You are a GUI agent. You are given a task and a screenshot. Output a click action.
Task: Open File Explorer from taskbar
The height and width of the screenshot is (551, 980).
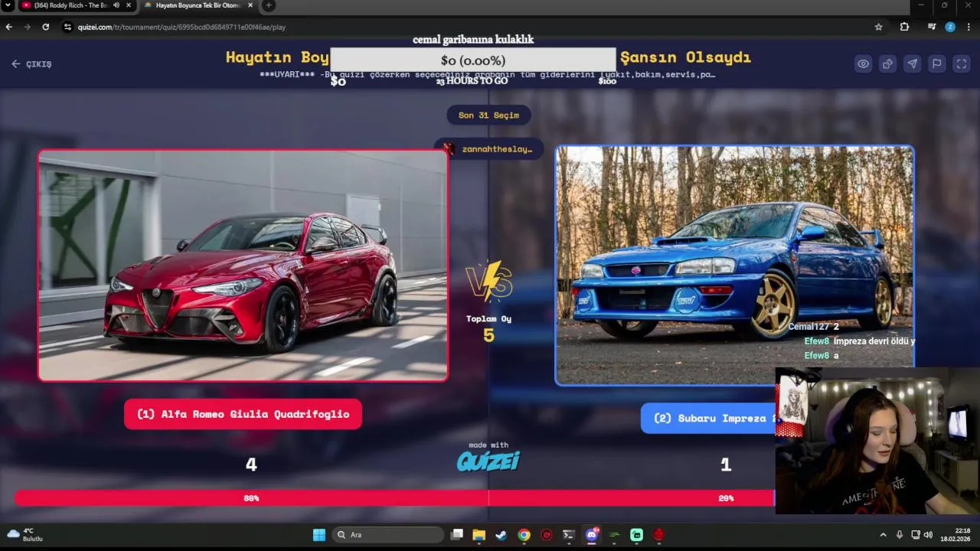tap(479, 535)
